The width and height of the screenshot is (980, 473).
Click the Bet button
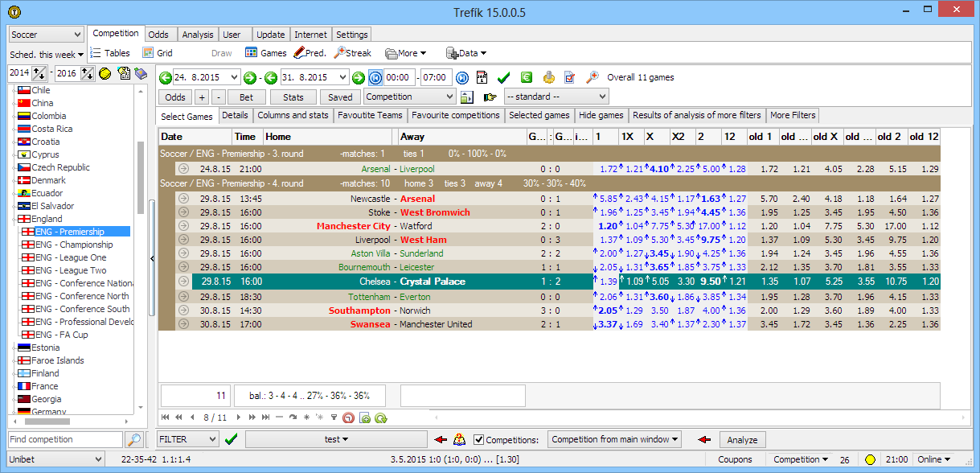(246, 97)
